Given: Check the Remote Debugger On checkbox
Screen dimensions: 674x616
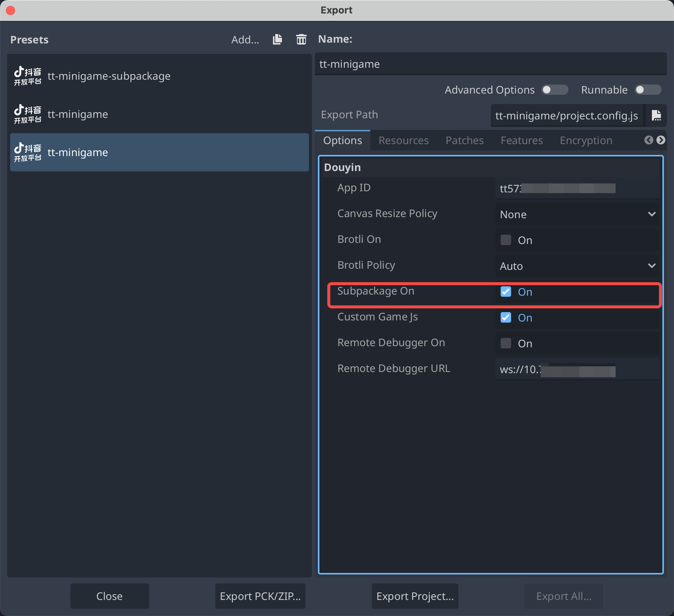Looking at the screenshot, I should [506, 343].
